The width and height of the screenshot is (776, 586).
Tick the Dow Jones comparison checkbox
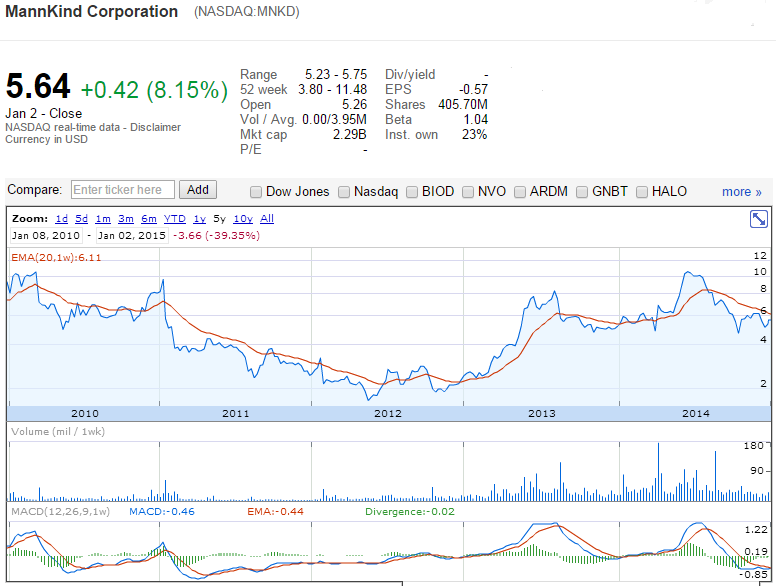pos(256,192)
